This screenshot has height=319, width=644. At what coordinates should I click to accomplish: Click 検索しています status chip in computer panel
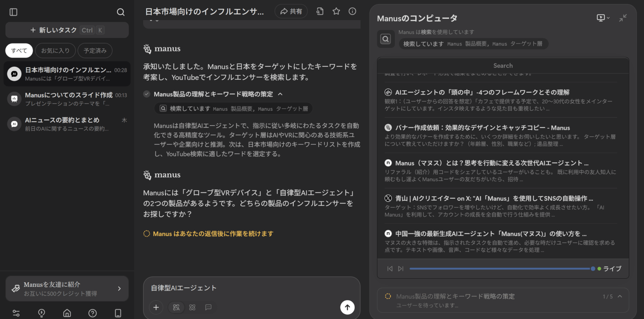(x=473, y=44)
